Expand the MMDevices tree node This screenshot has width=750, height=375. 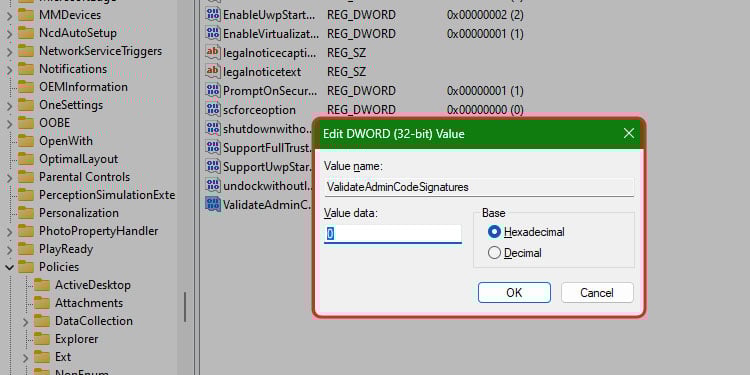(x=10, y=15)
